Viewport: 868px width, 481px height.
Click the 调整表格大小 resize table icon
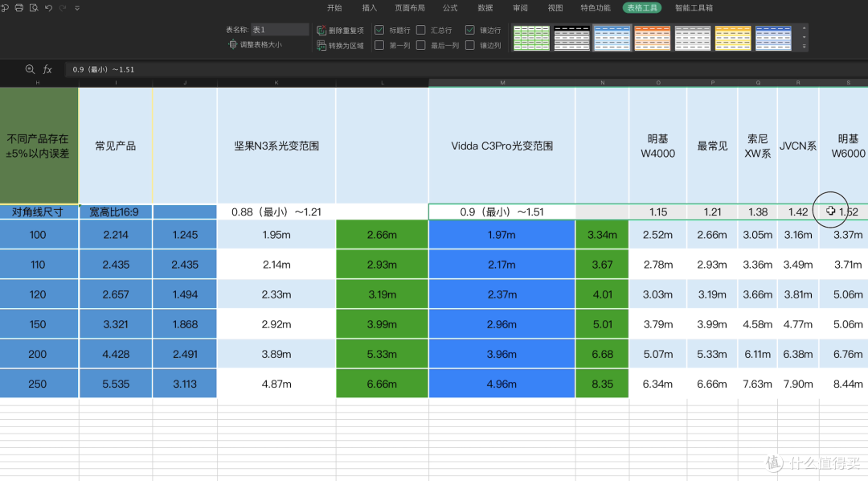coord(232,44)
